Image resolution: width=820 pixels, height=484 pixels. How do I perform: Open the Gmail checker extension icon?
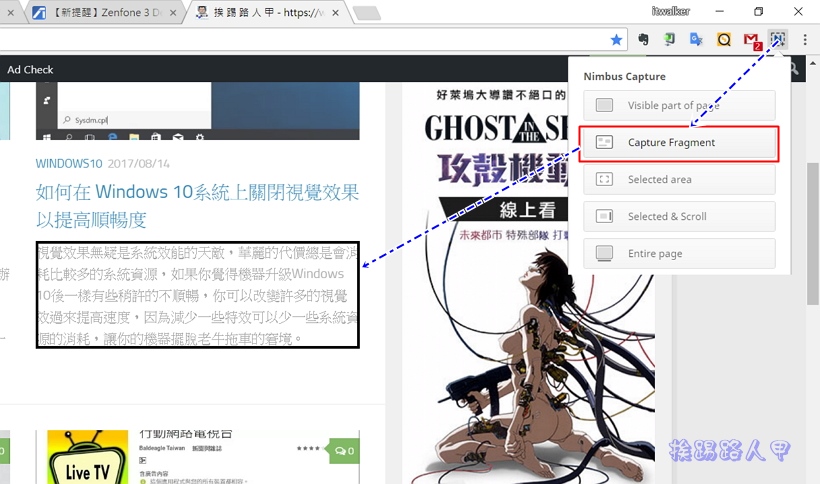pyautogui.click(x=752, y=40)
